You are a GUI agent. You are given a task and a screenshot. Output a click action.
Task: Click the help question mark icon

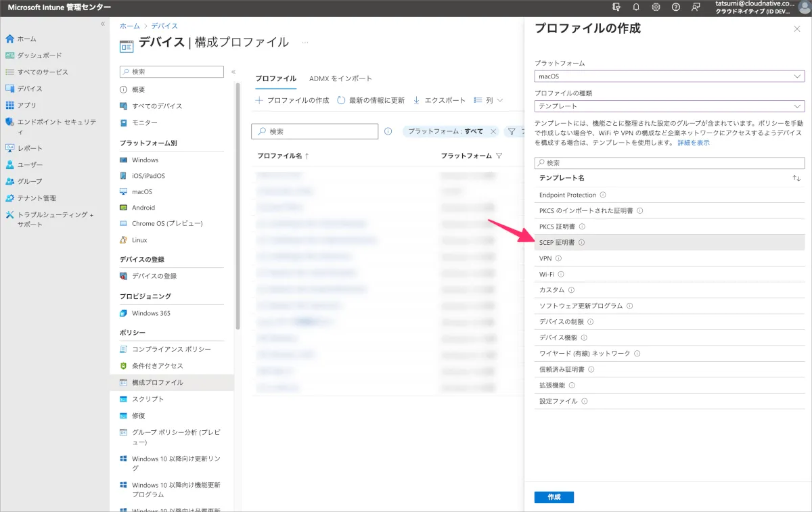coord(675,7)
